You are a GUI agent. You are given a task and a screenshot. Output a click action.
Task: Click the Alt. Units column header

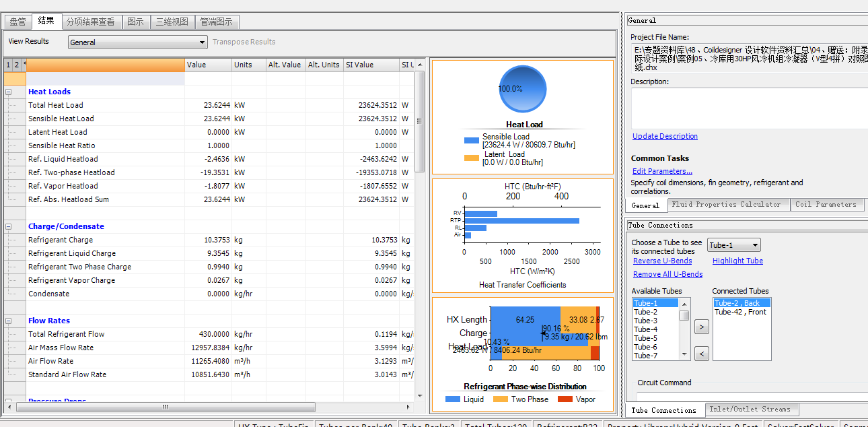tap(324, 65)
